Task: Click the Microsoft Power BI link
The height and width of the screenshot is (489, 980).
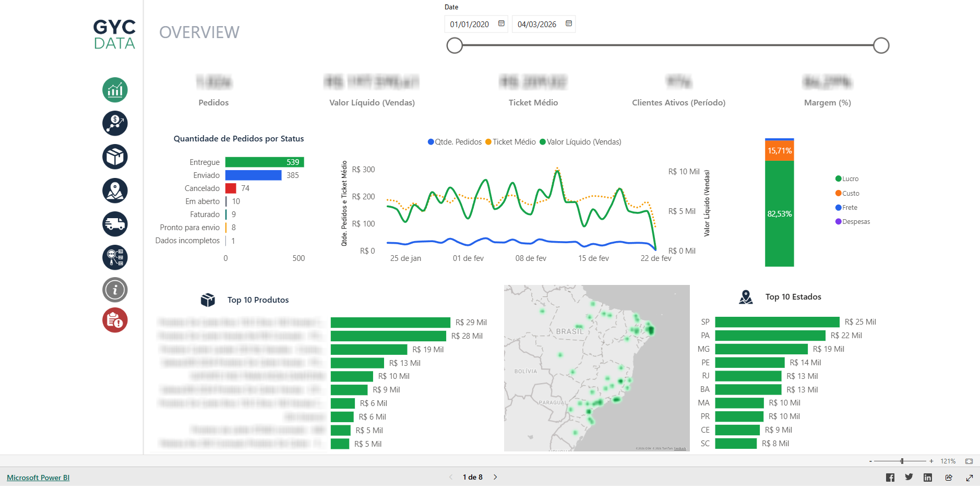Action: [x=38, y=478]
